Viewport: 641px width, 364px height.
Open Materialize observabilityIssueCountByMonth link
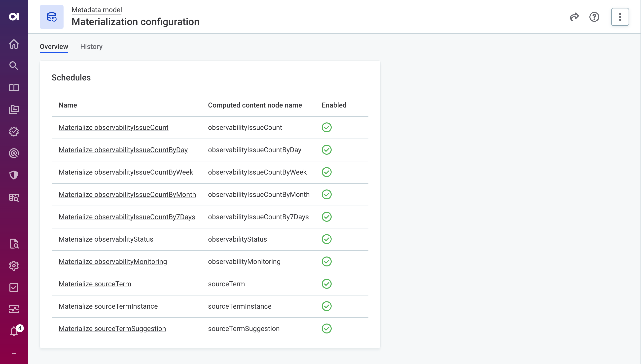click(x=127, y=195)
